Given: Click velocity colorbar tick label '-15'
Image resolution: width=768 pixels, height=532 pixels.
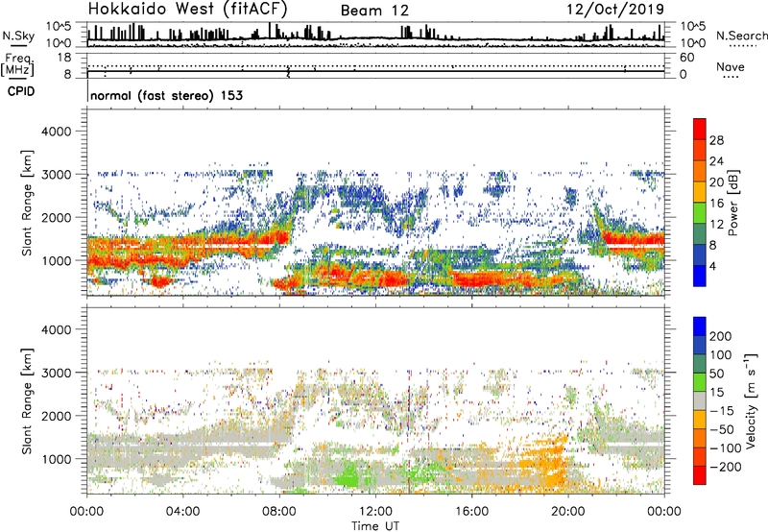Looking at the screenshot, I should 722,410.
